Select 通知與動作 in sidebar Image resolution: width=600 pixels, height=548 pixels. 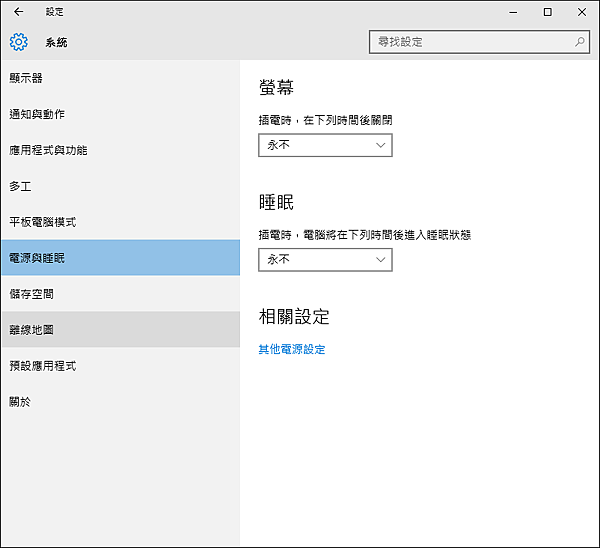pos(120,114)
